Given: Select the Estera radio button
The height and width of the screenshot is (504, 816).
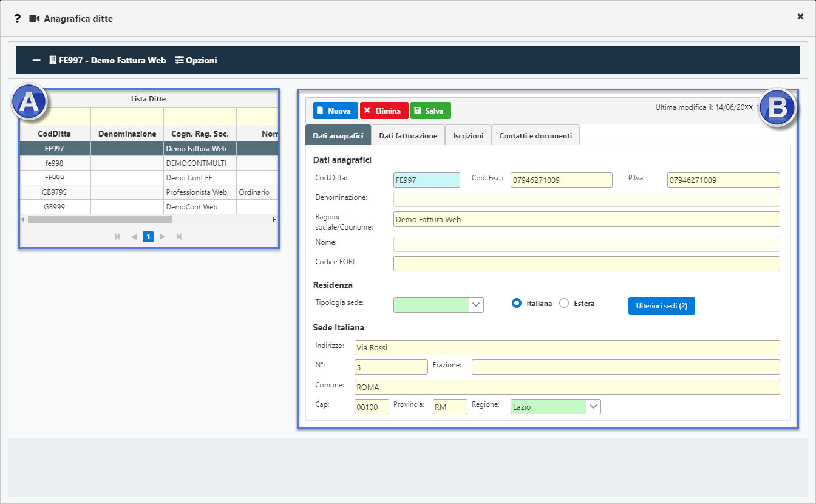Looking at the screenshot, I should 563,304.
